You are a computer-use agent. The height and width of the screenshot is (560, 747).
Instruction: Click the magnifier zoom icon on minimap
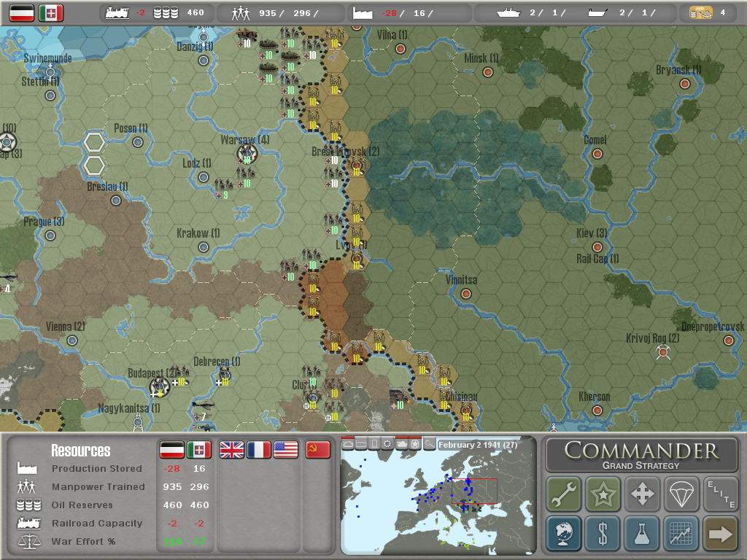pyautogui.click(x=429, y=444)
